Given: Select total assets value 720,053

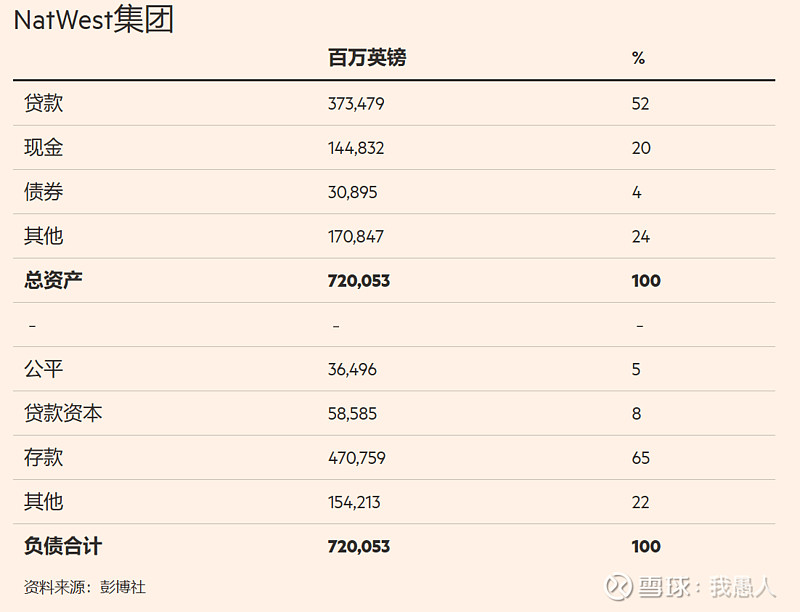Looking at the screenshot, I should [x=359, y=280].
